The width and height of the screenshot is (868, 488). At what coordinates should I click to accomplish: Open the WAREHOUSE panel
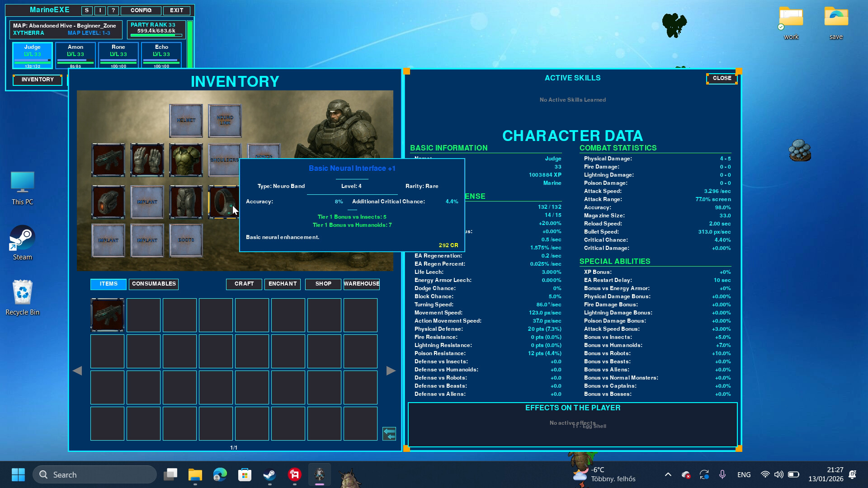coord(361,284)
